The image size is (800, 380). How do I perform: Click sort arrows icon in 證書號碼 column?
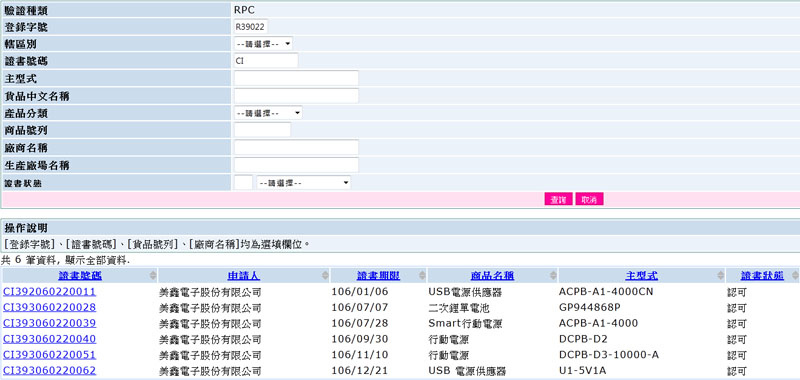(x=153, y=276)
